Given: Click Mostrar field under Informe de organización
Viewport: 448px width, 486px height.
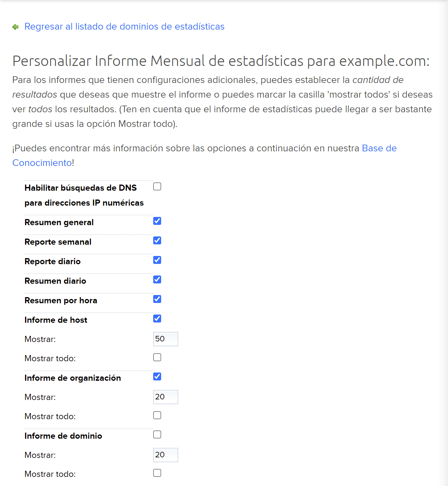Looking at the screenshot, I should pos(166,397).
